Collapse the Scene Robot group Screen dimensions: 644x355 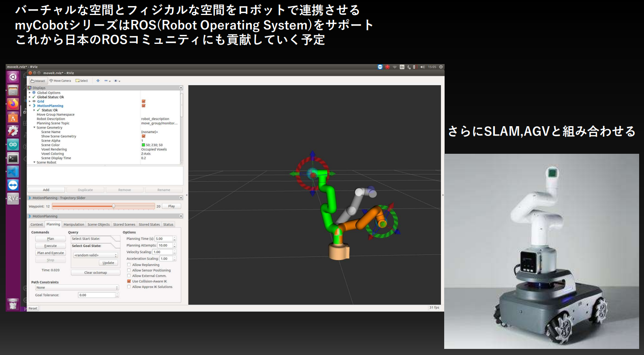(x=34, y=162)
